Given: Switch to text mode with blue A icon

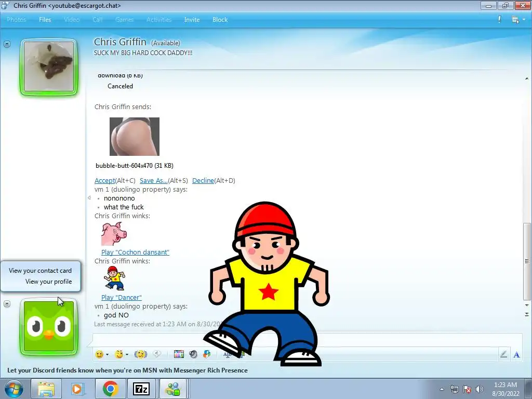Looking at the screenshot, I should pos(516,355).
